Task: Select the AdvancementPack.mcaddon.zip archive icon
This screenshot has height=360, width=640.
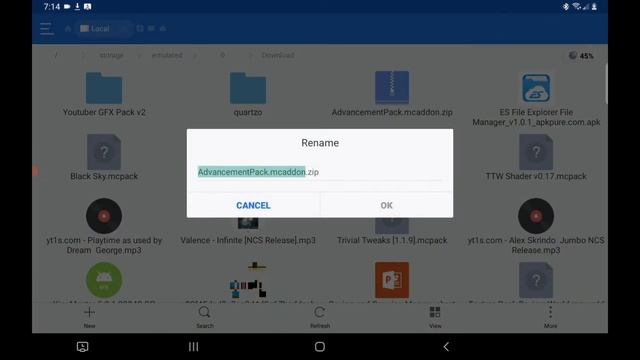Action: [392, 87]
